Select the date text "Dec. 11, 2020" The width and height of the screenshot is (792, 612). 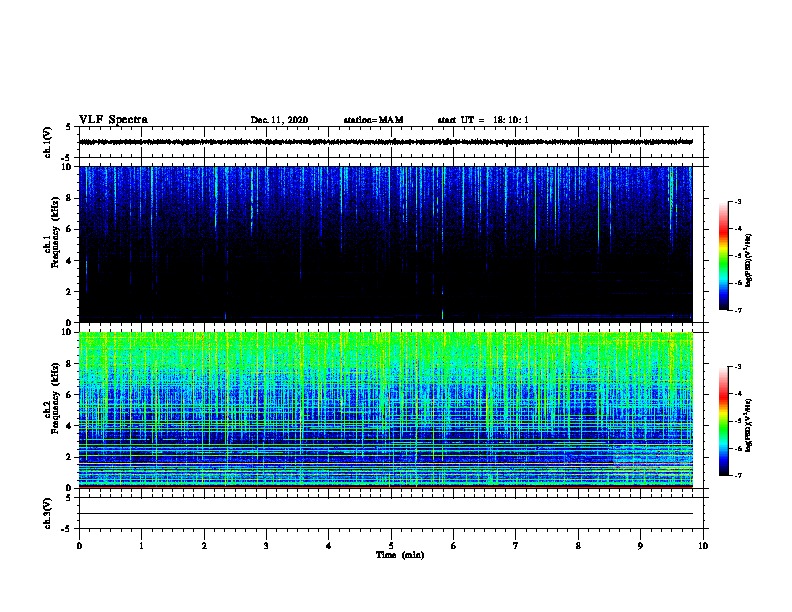pyautogui.click(x=279, y=120)
